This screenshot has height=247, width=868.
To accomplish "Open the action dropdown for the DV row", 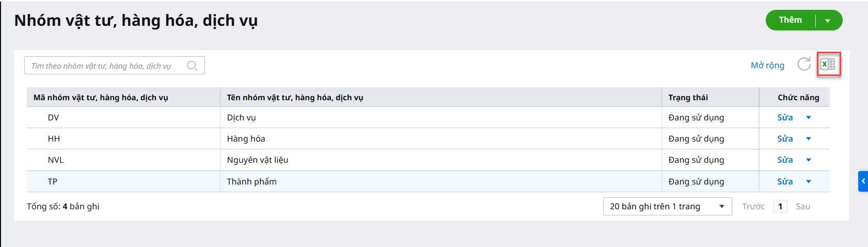I will 809,118.
